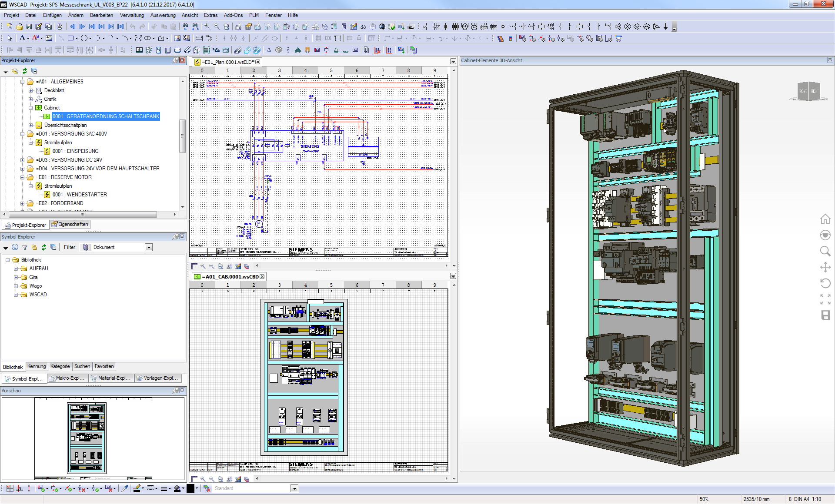The width and height of the screenshot is (835, 504).
Task: Expand the =D03 VERSORGUNG DC 24V node
Action: click(x=23, y=160)
